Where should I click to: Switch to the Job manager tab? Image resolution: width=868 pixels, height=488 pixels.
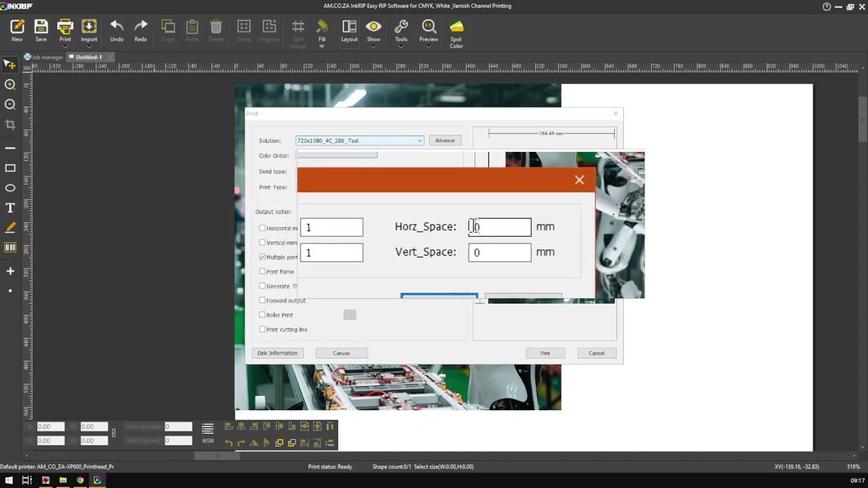click(44, 58)
